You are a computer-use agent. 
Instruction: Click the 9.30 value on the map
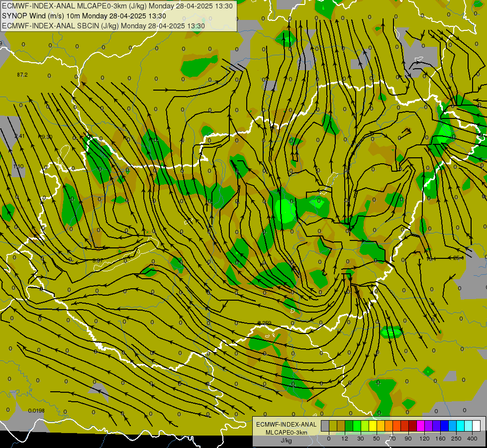point(47,137)
